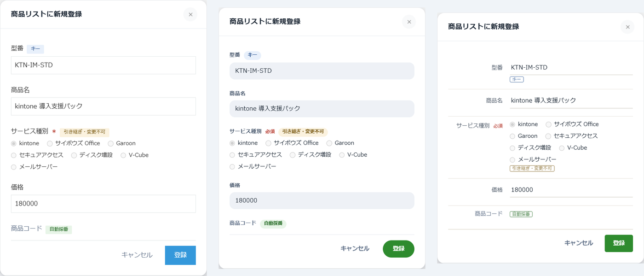The image size is (644, 276).
Task: Click 引き継ぎ・変更不可 badge in right dialog
Action: pyautogui.click(x=532, y=169)
